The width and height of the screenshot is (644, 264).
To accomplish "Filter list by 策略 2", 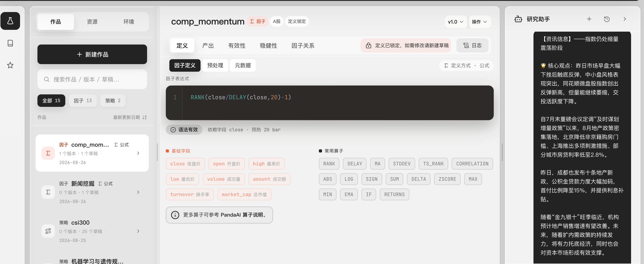I will pyautogui.click(x=113, y=101).
